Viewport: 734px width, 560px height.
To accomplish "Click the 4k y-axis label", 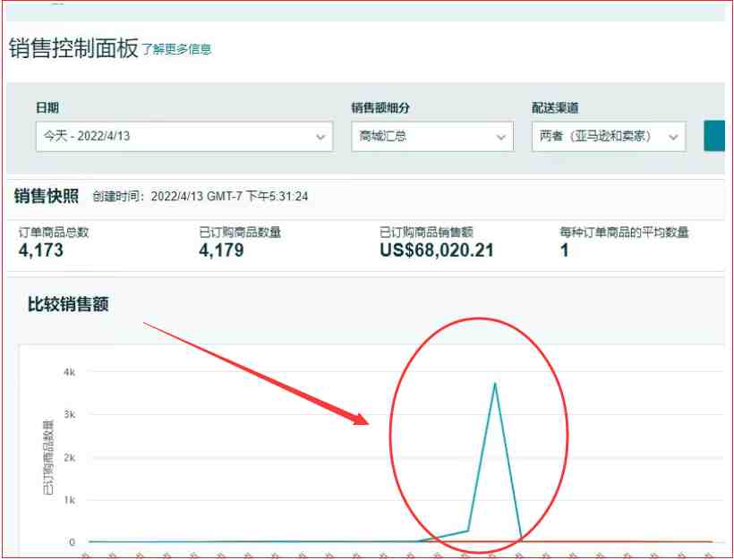I will [69, 372].
